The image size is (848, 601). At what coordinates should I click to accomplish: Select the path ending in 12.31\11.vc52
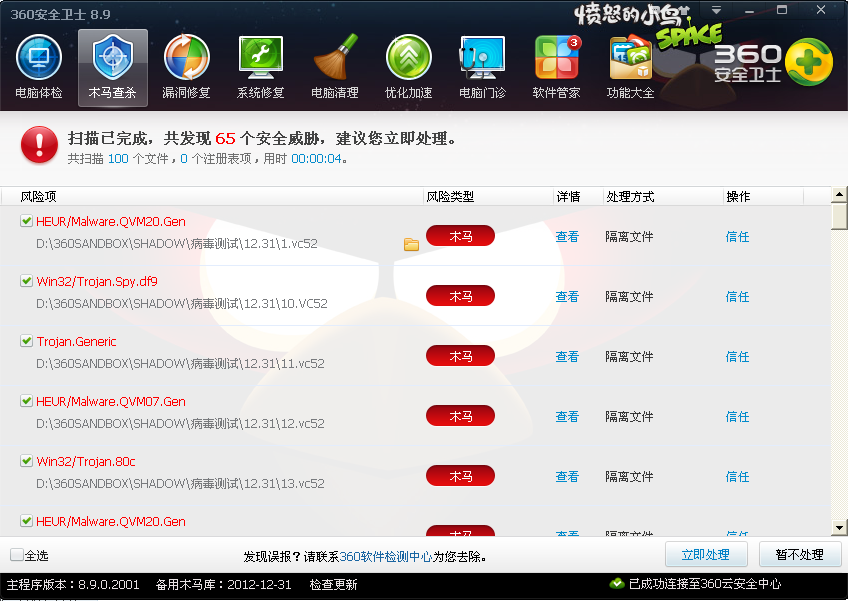click(x=180, y=364)
